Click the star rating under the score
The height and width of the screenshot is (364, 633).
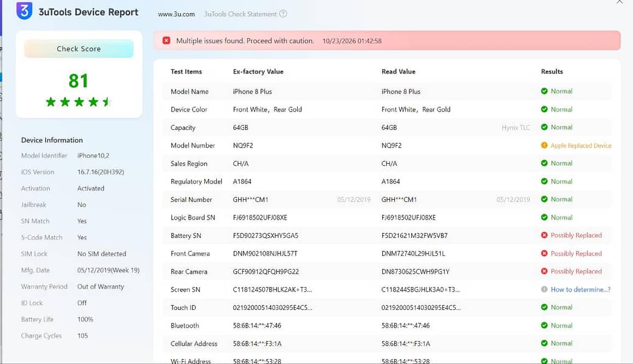(x=79, y=101)
